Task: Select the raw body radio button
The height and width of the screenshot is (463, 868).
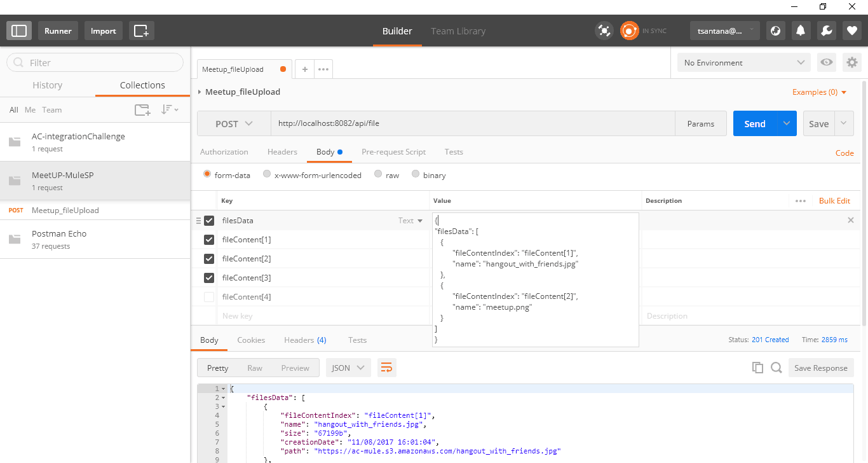Action: [378, 174]
